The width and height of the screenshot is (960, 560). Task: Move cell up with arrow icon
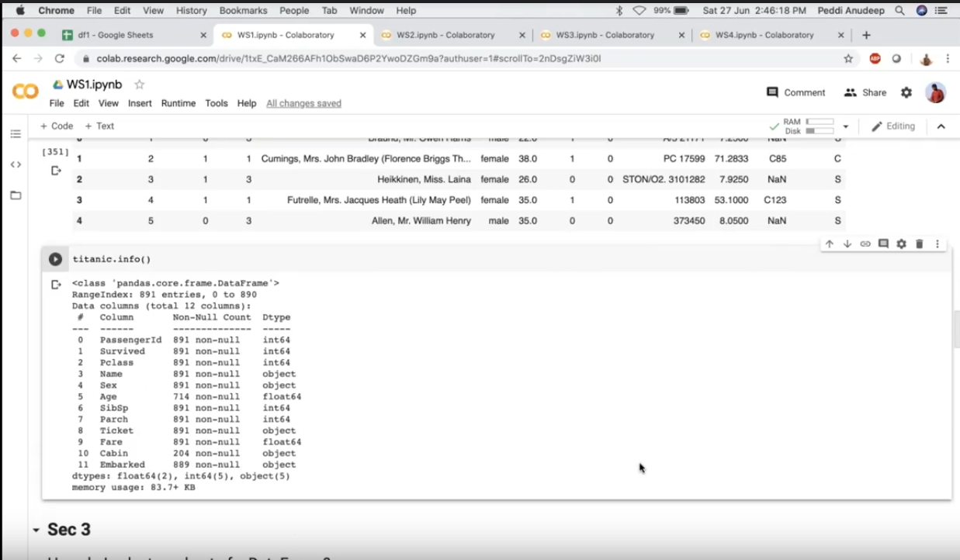829,244
